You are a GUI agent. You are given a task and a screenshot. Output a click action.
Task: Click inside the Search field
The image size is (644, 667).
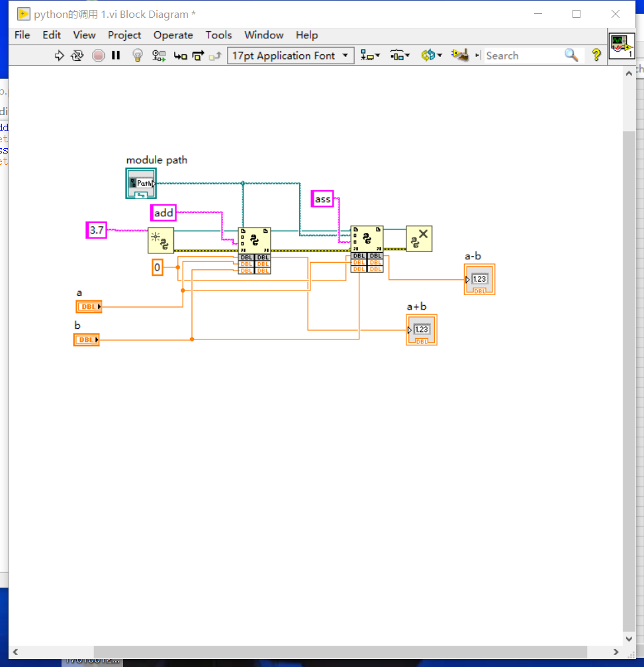click(x=523, y=56)
